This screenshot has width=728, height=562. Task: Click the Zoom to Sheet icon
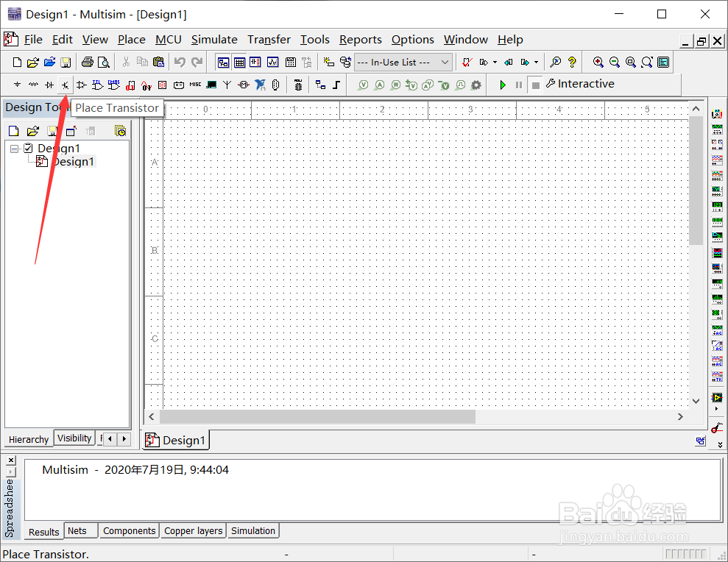(x=647, y=63)
